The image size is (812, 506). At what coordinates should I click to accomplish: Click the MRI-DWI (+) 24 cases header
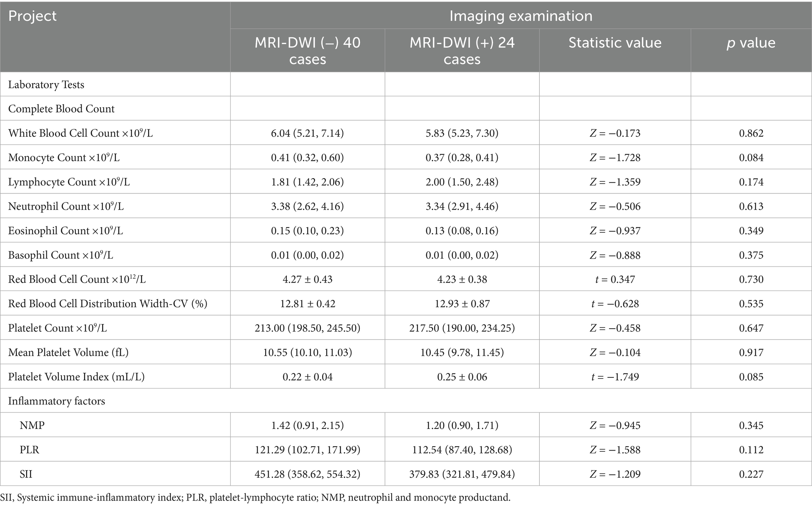(462, 51)
